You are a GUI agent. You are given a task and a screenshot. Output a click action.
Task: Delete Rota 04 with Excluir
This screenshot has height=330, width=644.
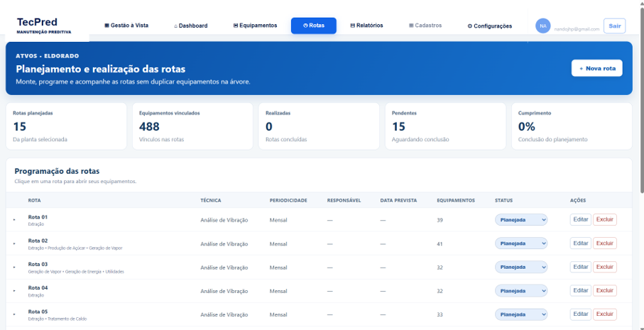point(604,290)
